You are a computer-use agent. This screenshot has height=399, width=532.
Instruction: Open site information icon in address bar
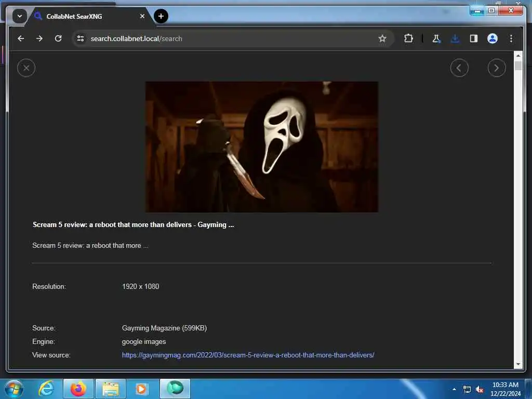(x=81, y=38)
